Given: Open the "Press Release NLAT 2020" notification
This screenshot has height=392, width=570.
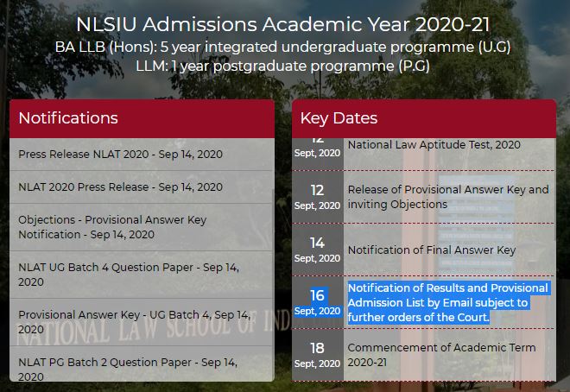Looking at the screenshot, I should click(120, 154).
